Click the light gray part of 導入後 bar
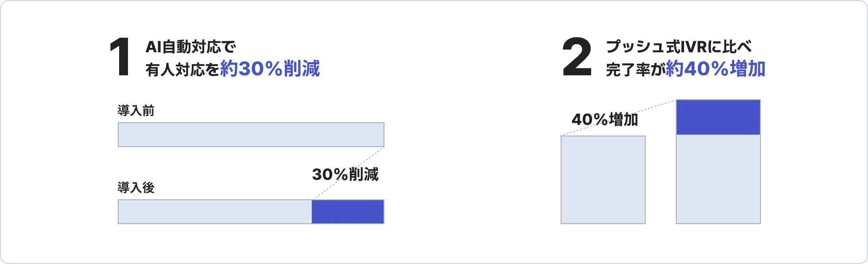 (215, 212)
